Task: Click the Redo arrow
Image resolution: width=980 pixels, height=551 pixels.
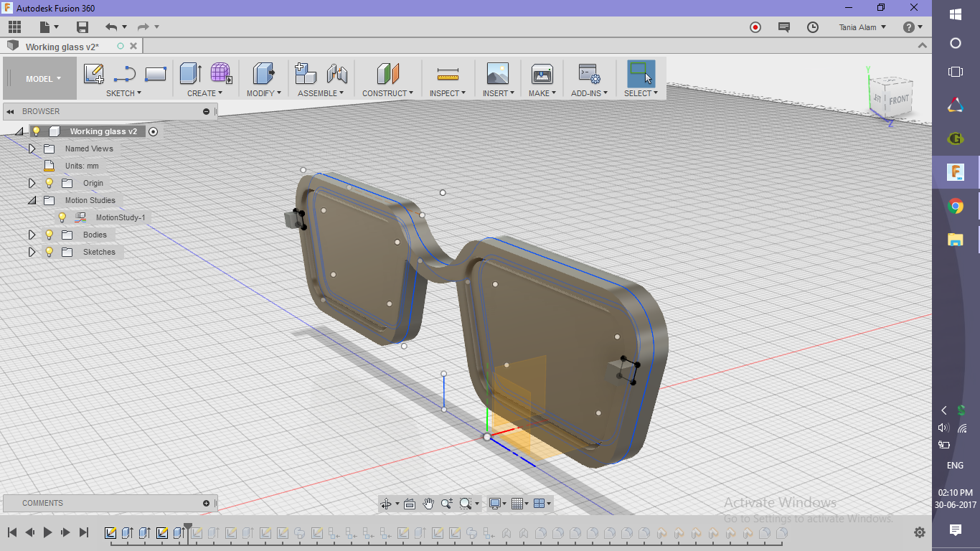Action: click(143, 27)
